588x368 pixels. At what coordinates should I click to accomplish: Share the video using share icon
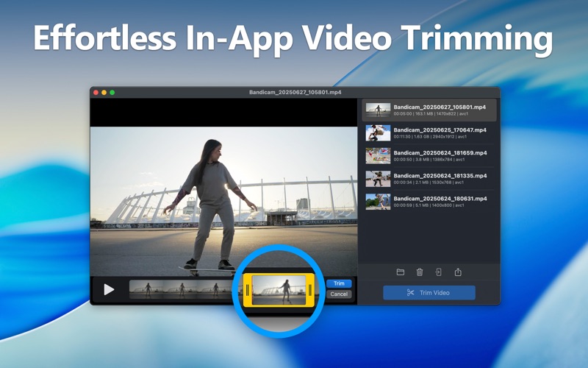[x=458, y=272]
